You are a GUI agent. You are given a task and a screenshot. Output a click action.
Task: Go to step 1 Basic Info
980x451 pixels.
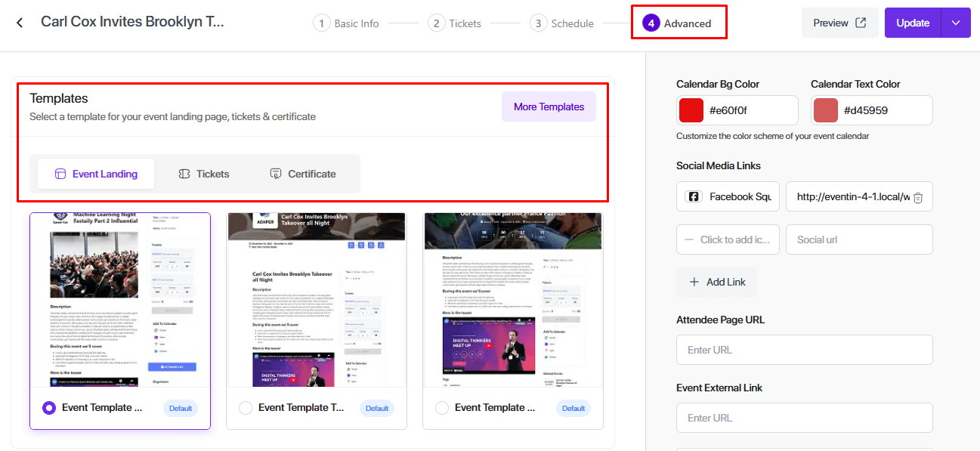pyautogui.click(x=346, y=23)
